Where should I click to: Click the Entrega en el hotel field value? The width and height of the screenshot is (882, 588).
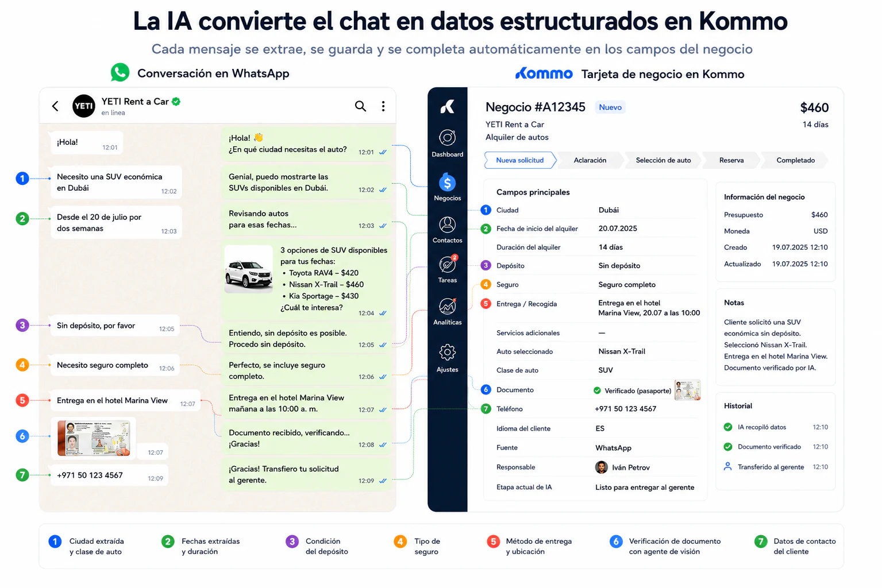click(x=649, y=308)
